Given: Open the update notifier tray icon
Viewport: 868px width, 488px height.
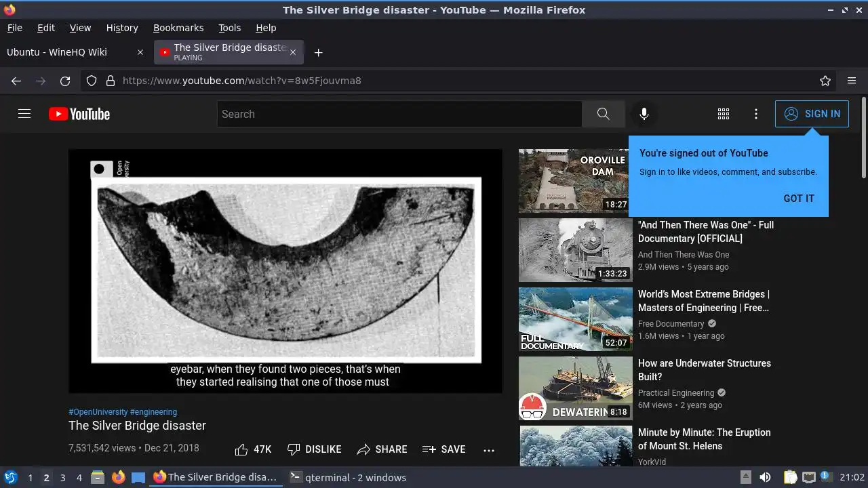Looking at the screenshot, I should click(x=825, y=476).
